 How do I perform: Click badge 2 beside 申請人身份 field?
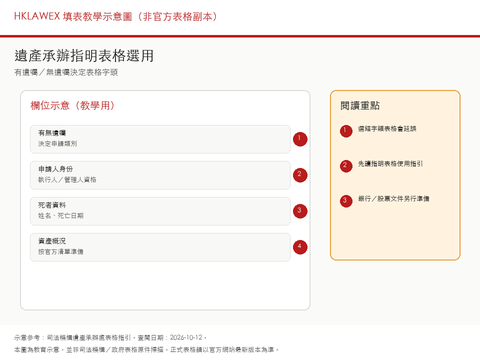point(300,175)
